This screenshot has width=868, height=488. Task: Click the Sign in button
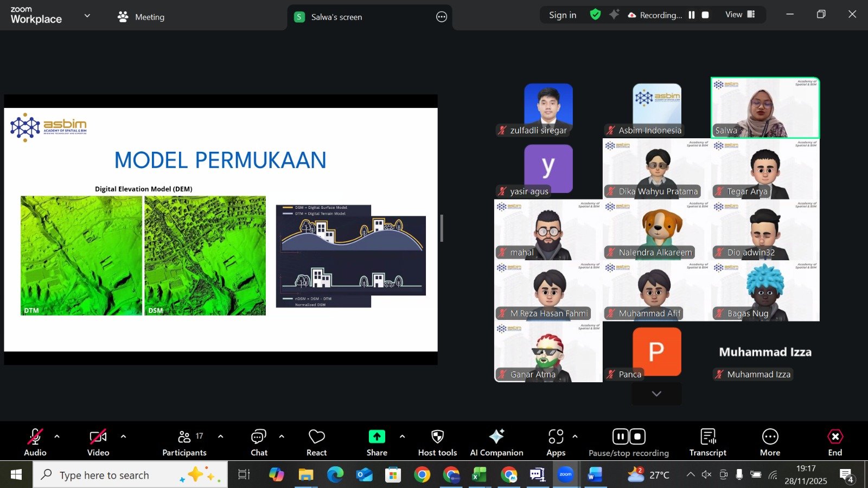(563, 15)
